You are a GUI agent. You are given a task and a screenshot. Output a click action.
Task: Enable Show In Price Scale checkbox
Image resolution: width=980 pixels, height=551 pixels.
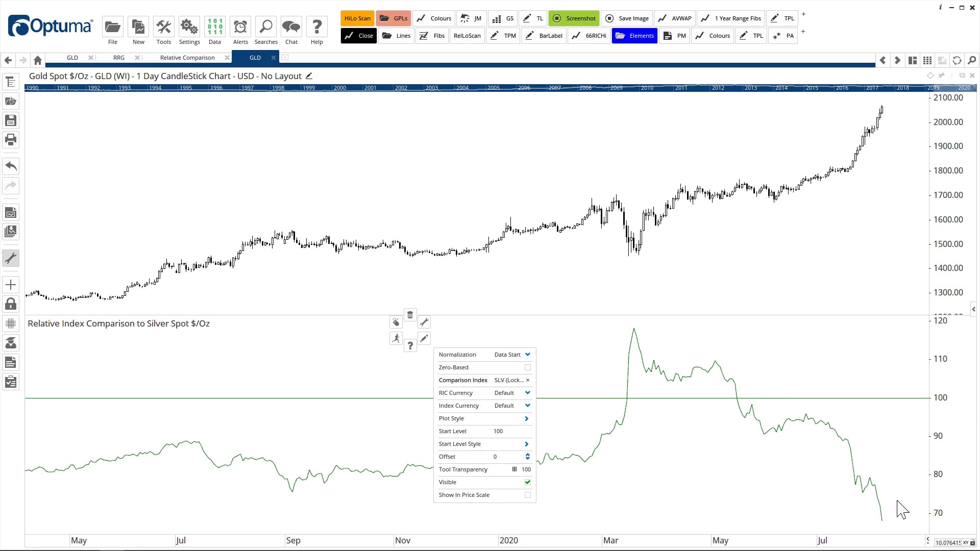pos(528,495)
